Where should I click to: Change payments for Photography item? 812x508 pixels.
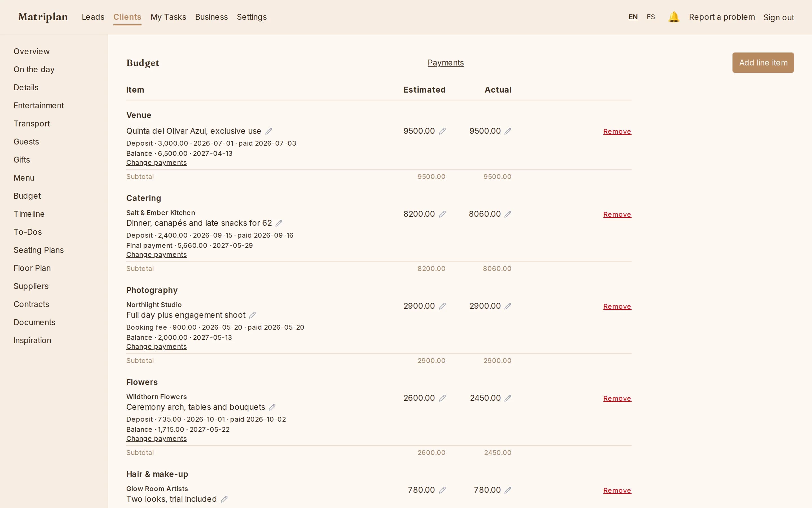pyautogui.click(x=156, y=347)
